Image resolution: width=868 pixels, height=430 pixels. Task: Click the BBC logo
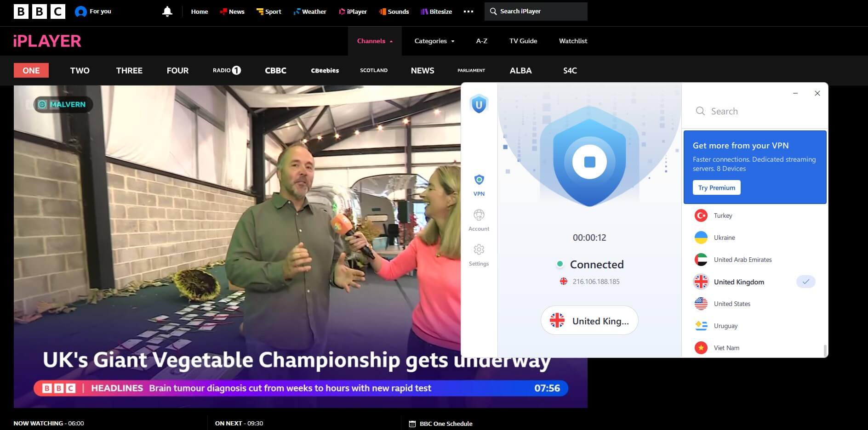coord(40,11)
